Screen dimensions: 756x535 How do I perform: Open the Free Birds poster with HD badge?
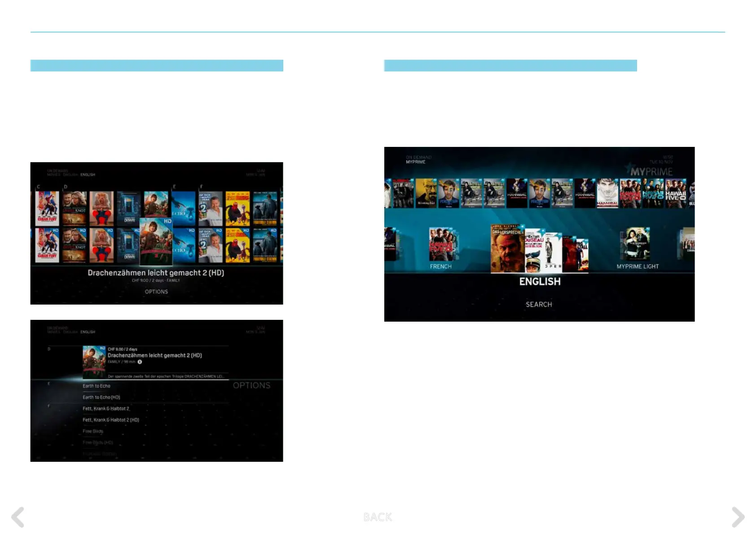click(x=238, y=245)
